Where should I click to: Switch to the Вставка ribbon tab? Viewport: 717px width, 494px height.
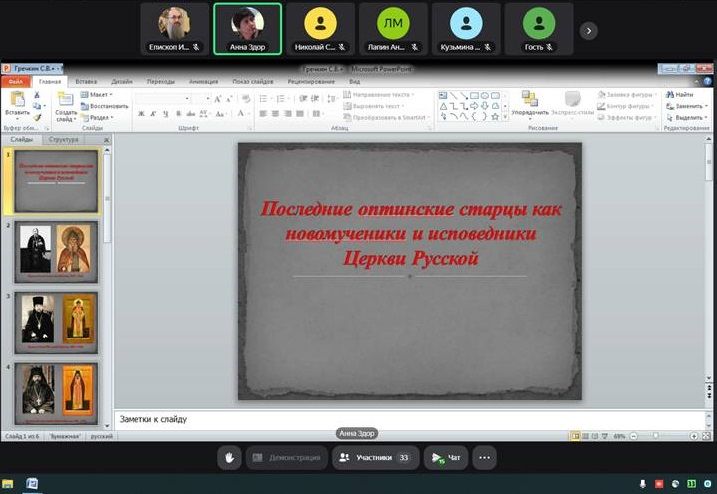pyautogui.click(x=86, y=81)
